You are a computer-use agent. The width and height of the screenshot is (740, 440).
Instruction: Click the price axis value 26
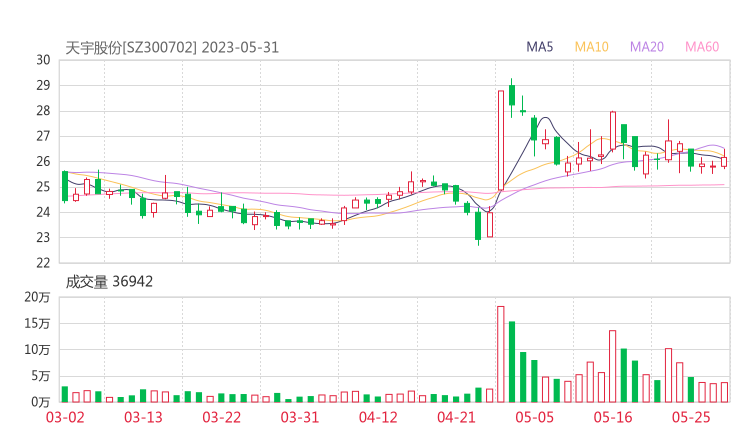point(43,161)
